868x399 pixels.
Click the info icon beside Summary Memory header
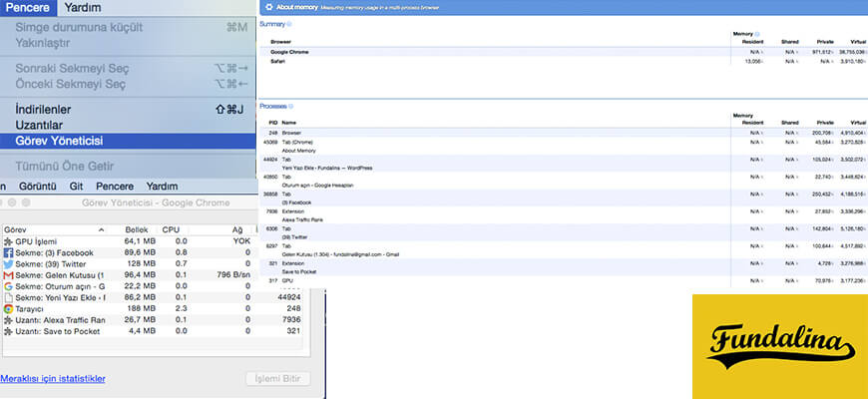point(757,34)
